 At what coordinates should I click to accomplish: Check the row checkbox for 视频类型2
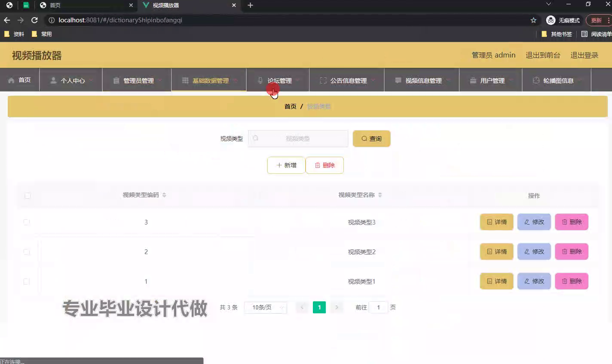click(x=27, y=252)
